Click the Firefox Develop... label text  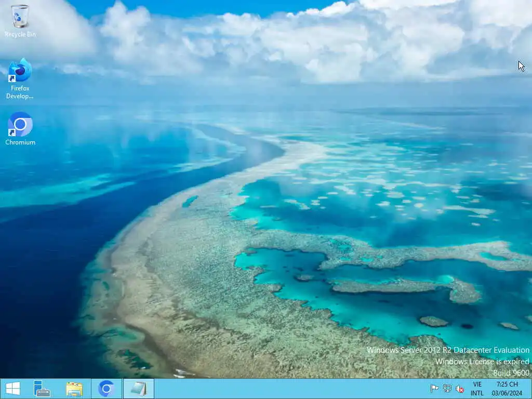(x=20, y=92)
